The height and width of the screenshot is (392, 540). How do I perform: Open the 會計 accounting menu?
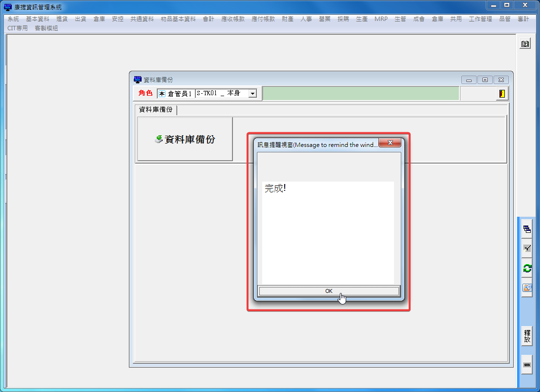(208, 19)
